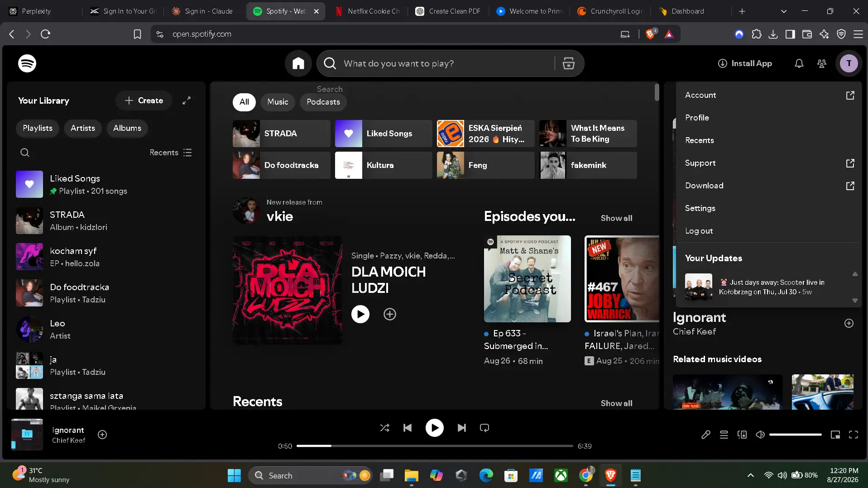Play DLA MOICH LUDZI single
The image size is (868, 488).
tap(360, 314)
